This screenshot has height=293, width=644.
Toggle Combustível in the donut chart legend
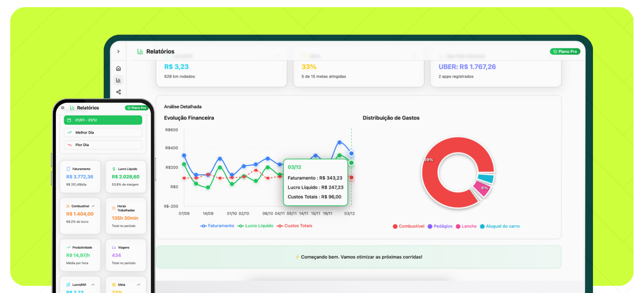coord(409,226)
